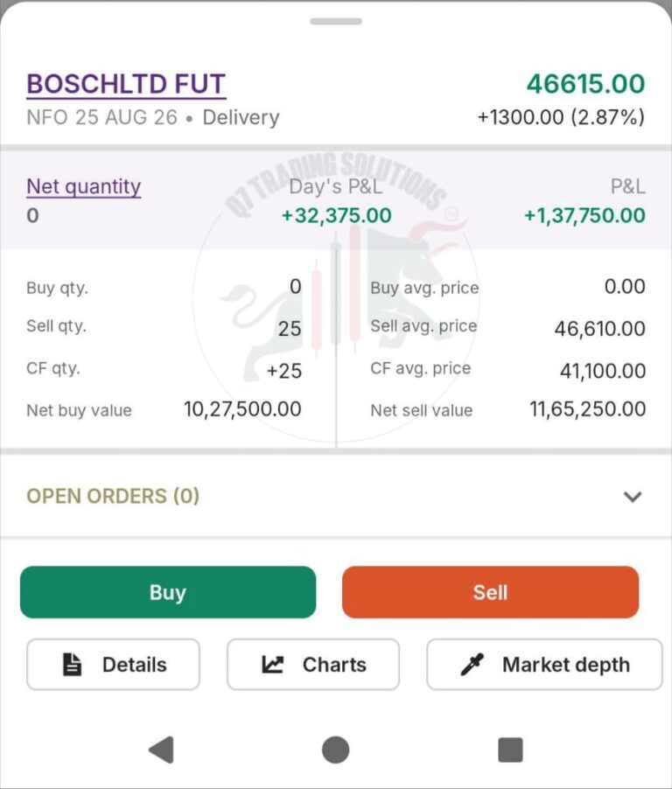Tap the Android home circle icon

[336, 750]
